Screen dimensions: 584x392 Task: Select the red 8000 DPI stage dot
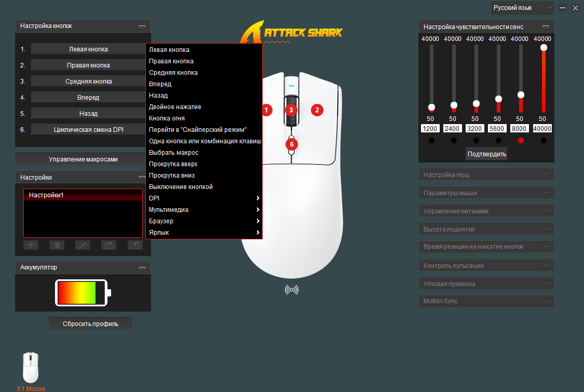[521, 141]
